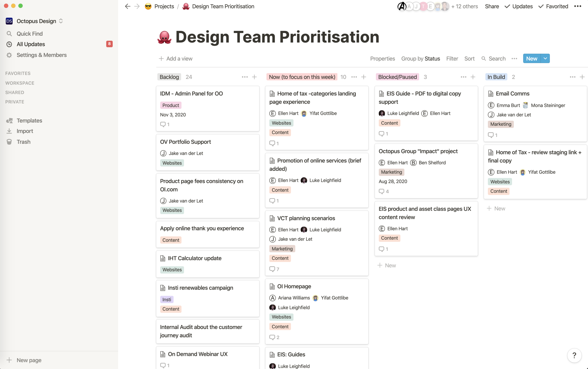This screenshot has height=369, width=588.
Task: Open the New button dropdown arrow
Action: click(545, 59)
